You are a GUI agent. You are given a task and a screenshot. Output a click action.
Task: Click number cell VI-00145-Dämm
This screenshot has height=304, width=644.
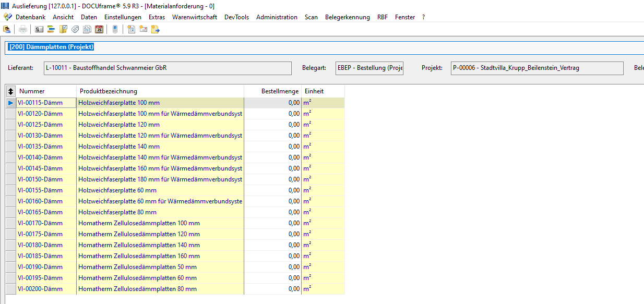click(x=46, y=168)
